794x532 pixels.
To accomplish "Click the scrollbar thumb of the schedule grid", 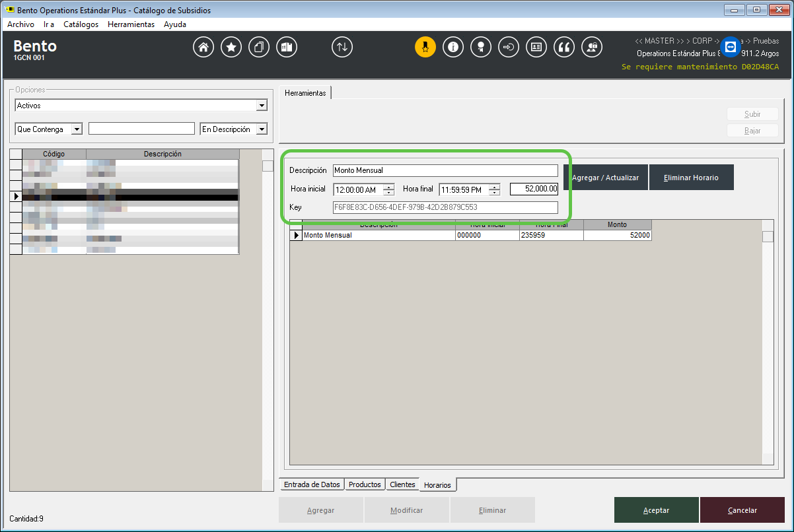I will click(768, 237).
